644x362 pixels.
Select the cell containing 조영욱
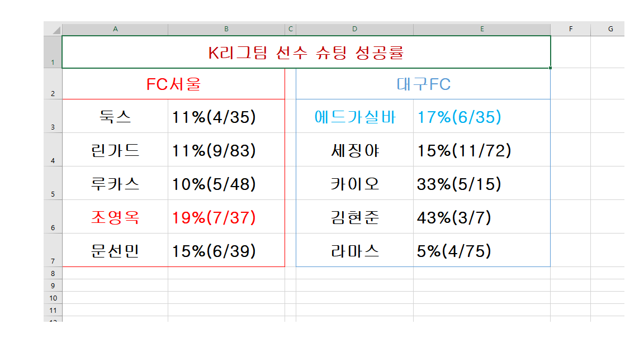coord(115,217)
